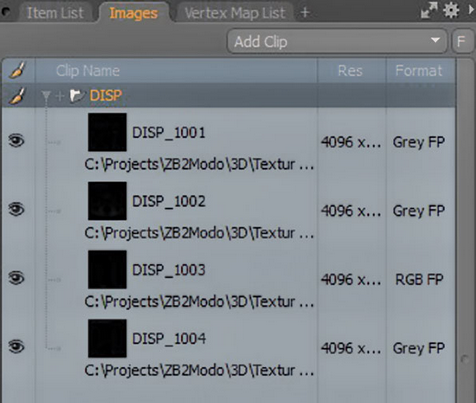The image size is (476, 403).
Task: Add a new tab with the plus icon
Action: tap(305, 13)
